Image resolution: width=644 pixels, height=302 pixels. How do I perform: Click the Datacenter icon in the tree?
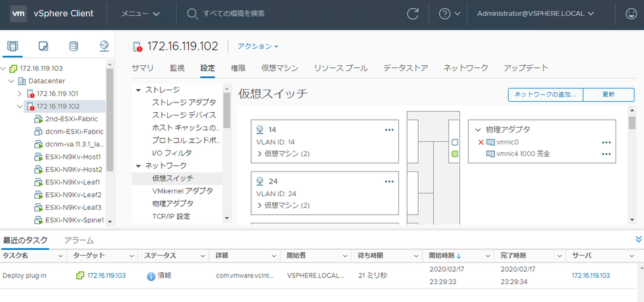22,81
